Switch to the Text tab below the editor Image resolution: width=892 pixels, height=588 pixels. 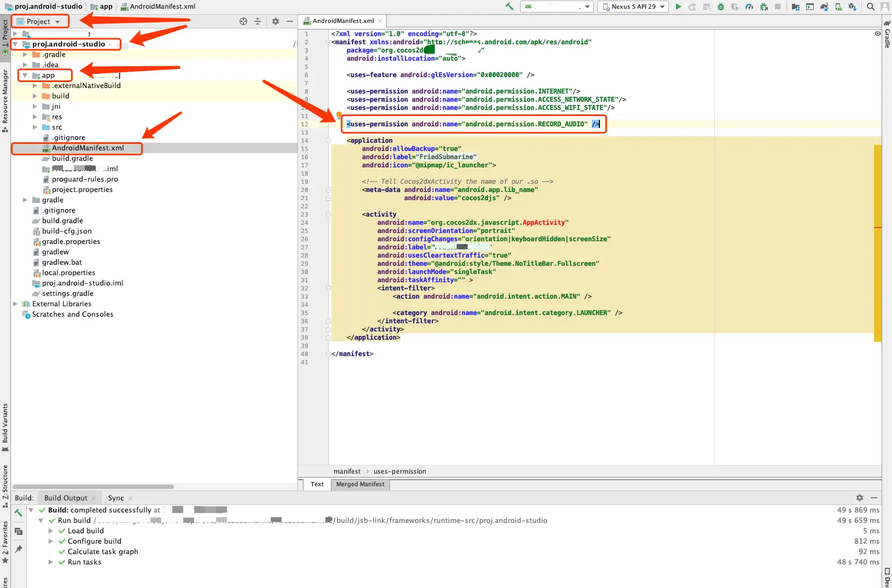click(317, 484)
